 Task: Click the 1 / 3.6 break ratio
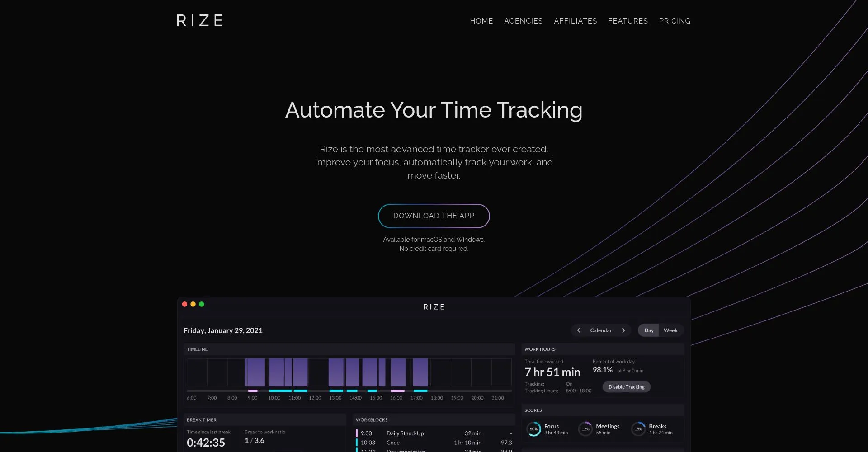(x=255, y=441)
